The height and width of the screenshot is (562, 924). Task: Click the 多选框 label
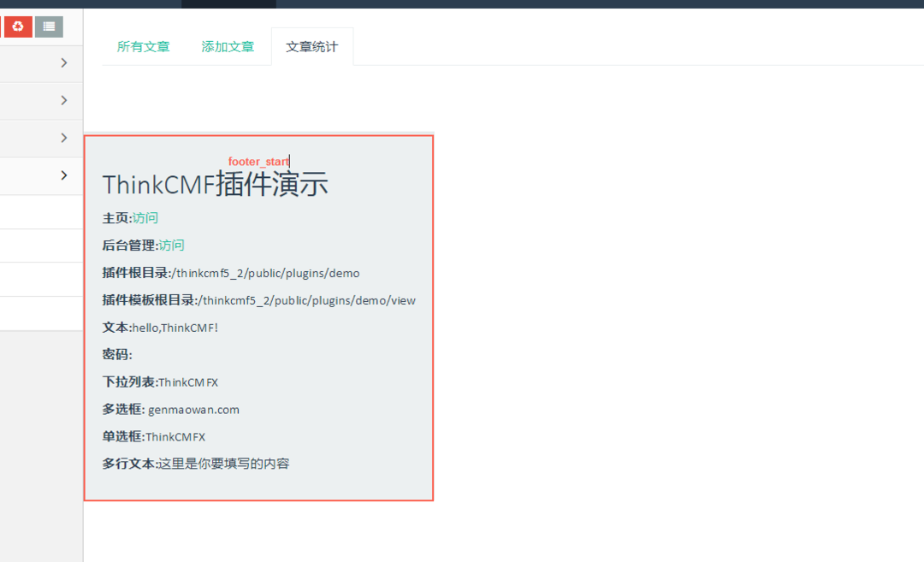[x=124, y=410]
